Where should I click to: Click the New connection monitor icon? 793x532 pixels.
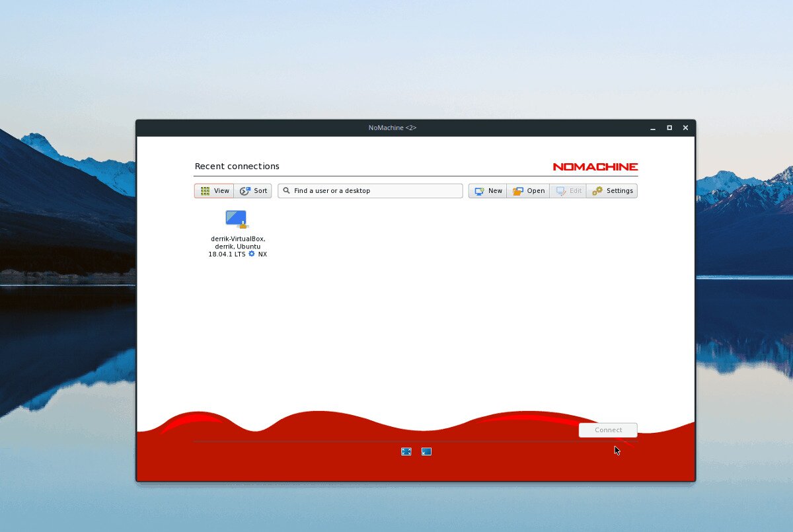[x=480, y=190]
